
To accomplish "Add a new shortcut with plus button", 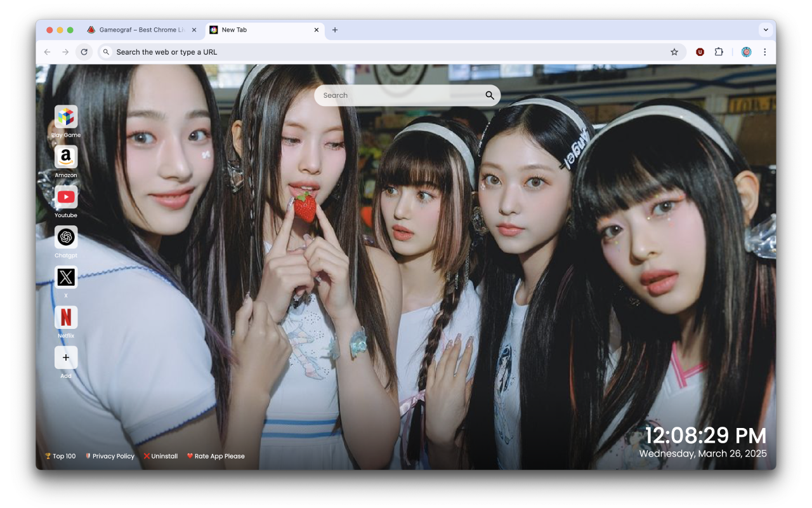I will tap(66, 358).
